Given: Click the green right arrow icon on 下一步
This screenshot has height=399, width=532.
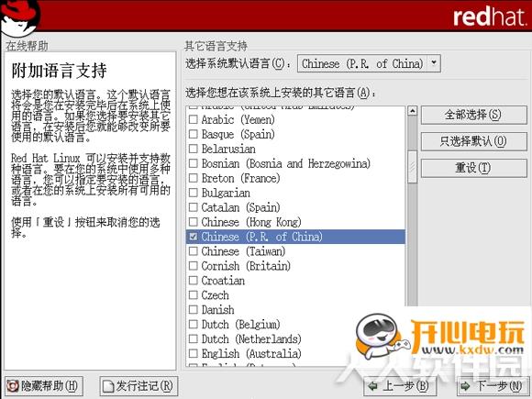Looking at the screenshot, I should [x=465, y=386].
